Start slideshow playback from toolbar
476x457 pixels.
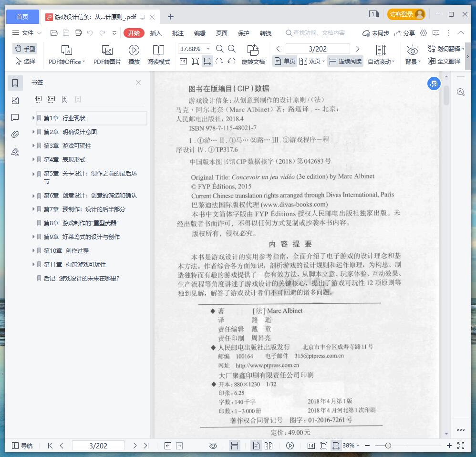(134, 55)
